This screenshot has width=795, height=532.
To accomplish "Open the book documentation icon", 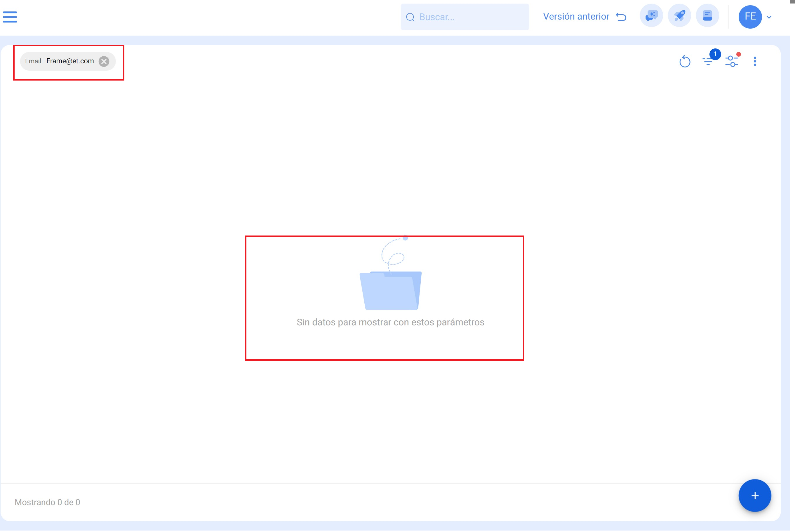I will [x=707, y=16].
